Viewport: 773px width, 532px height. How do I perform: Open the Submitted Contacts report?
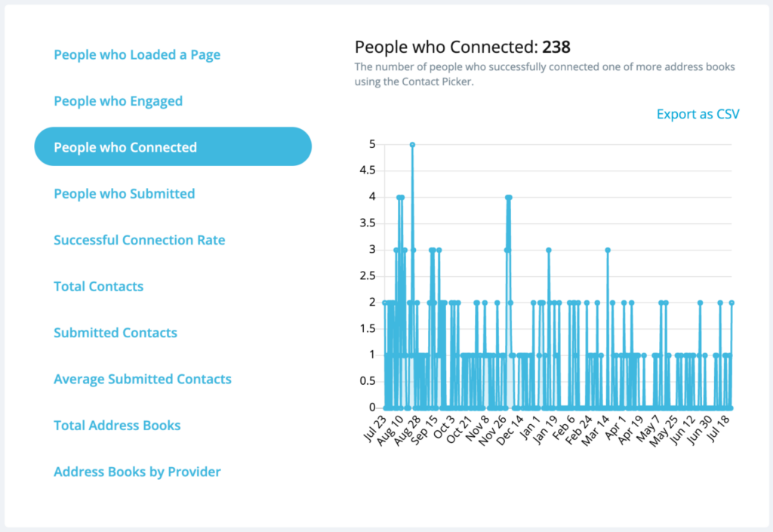coord(115,332)
